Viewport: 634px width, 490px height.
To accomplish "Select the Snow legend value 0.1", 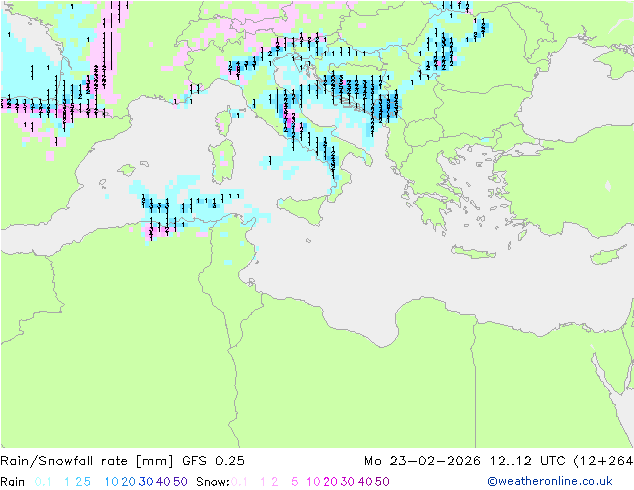I will click(239, 482).
